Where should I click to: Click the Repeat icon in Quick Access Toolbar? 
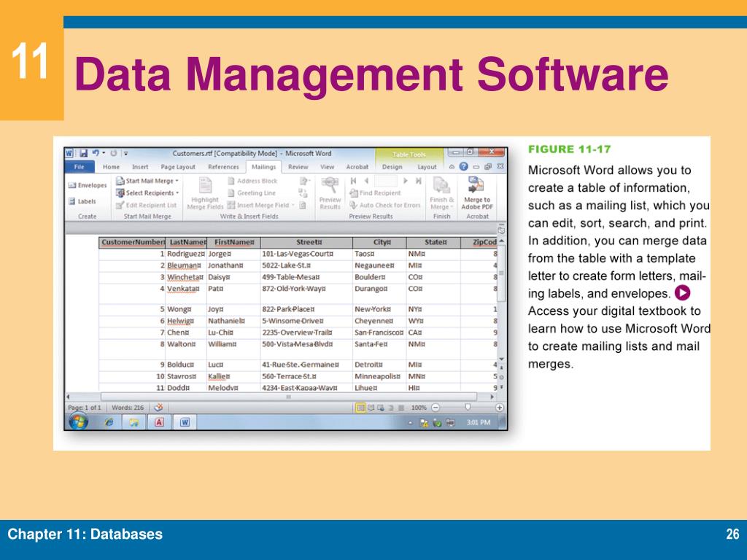113,153
